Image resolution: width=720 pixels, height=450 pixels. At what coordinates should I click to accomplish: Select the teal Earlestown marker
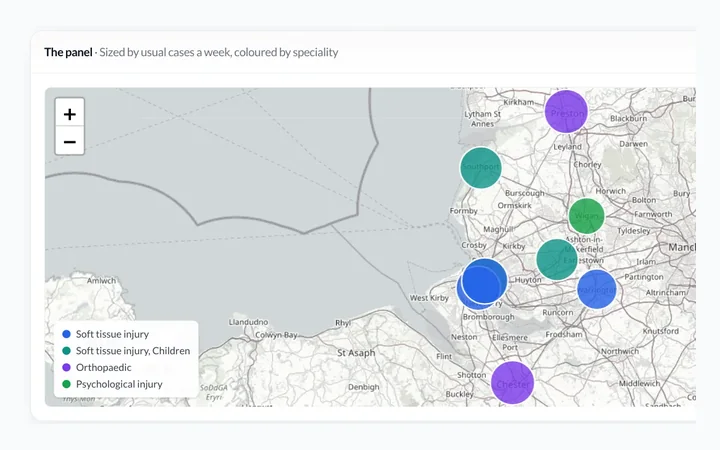pyautogui.click(x=557, y=259)
